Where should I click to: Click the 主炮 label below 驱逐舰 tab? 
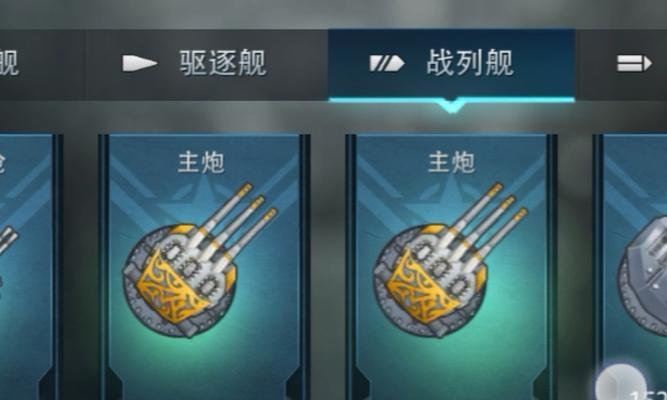click(201, 163)
